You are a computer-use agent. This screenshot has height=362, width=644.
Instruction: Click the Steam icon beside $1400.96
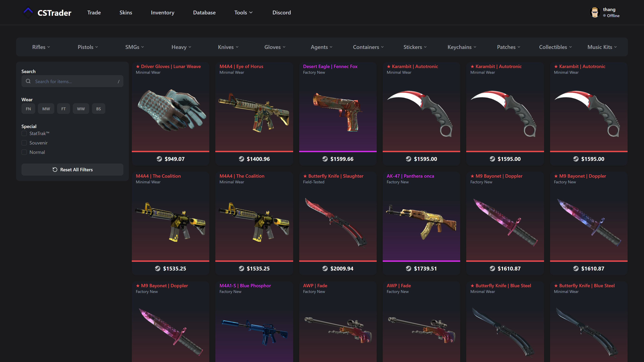(241, 159)
